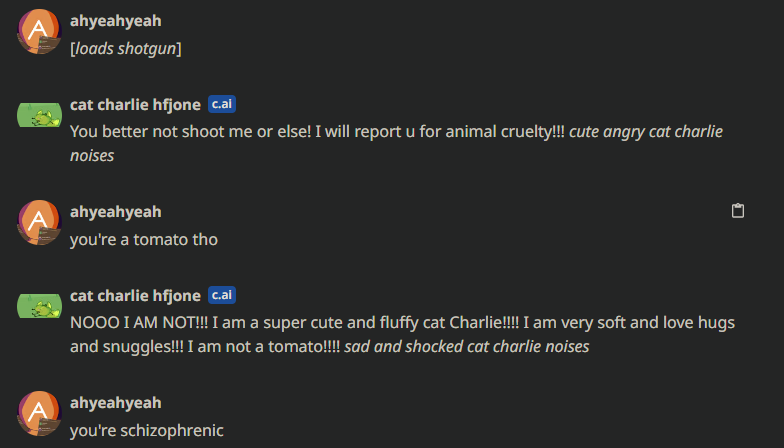Click the c.ai badge on the "NOOO I AM NOT" message
Screen dimensions: 784x448
[x=221, y=295]
